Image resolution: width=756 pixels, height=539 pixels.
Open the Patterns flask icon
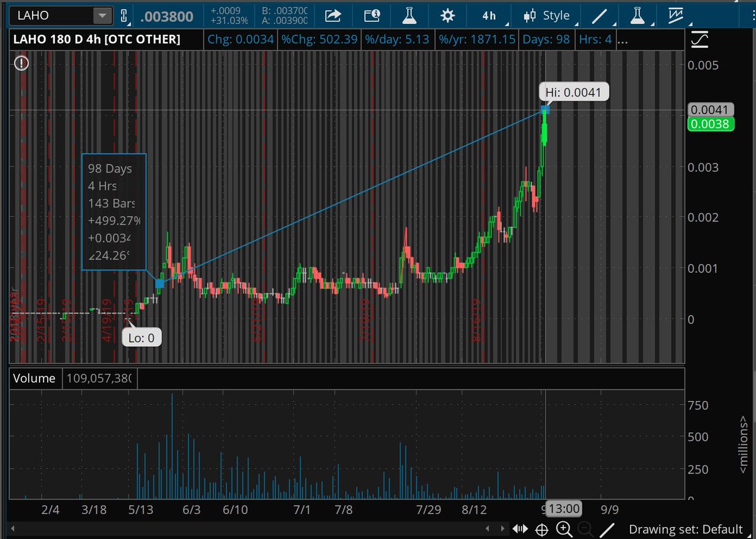pyautogui.click(x=637, y=15)
